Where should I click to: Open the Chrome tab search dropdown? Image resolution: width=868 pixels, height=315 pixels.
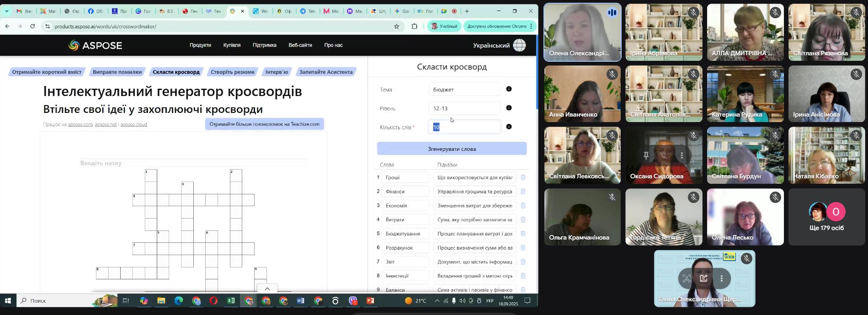pyautogui.click(x=6, y=11)
